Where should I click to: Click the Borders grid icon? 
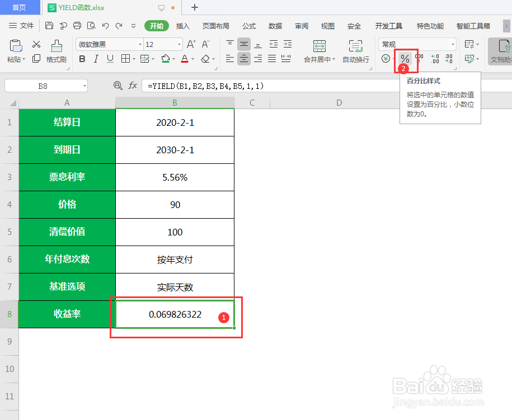125,59
